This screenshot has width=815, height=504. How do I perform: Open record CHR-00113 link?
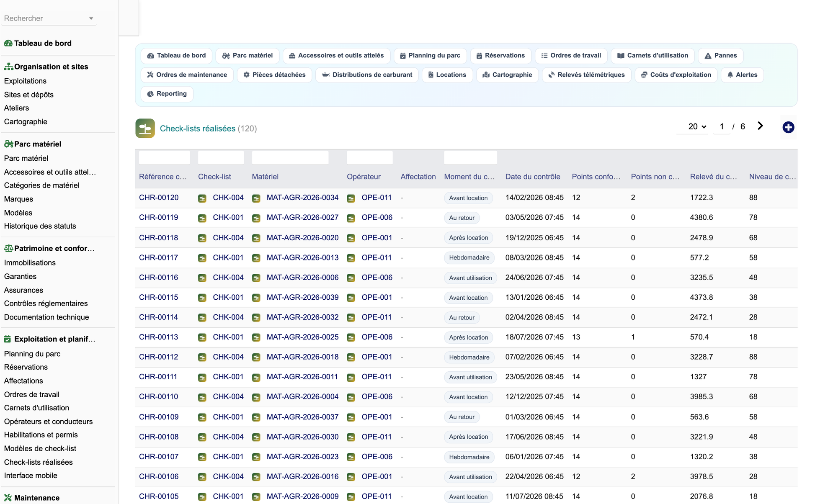(x=158, y=337)
